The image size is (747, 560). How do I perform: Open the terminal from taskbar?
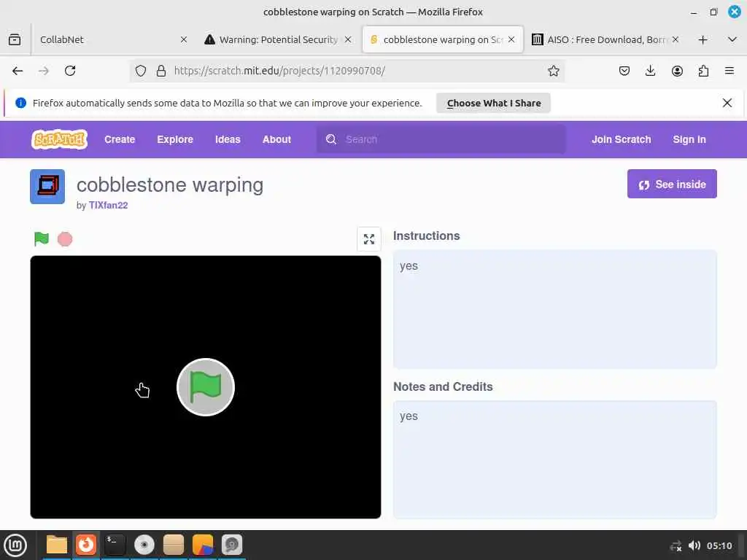pos(115,545)
